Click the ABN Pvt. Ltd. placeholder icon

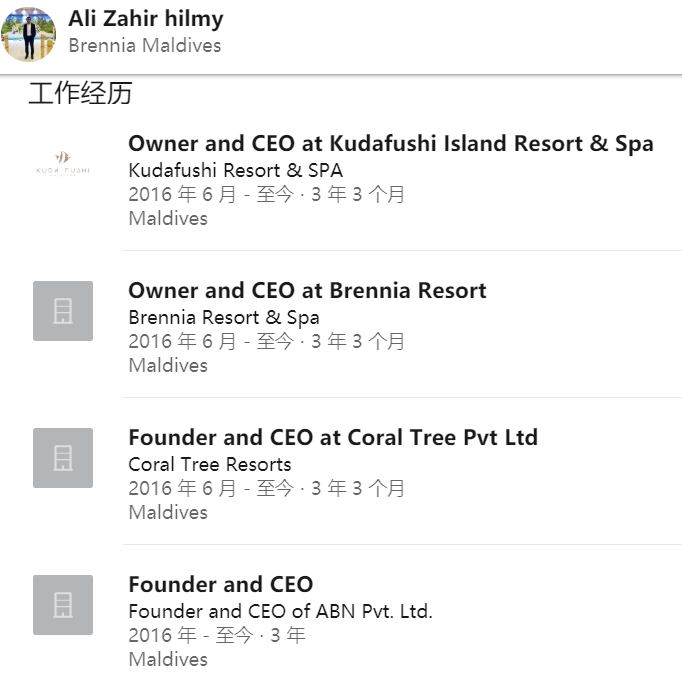(x=63, y=605)
